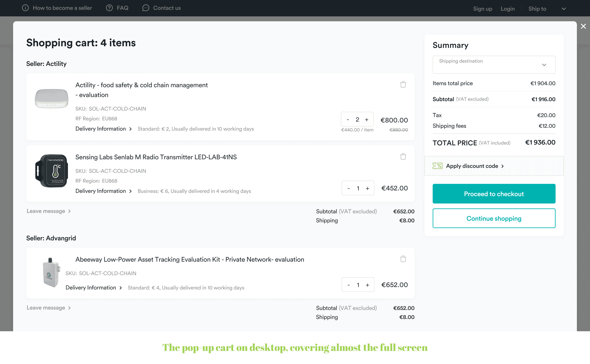This screenshot has height=364, width=590.
Task: Close the shopping cart pop-up
Action: coord(583,26)
